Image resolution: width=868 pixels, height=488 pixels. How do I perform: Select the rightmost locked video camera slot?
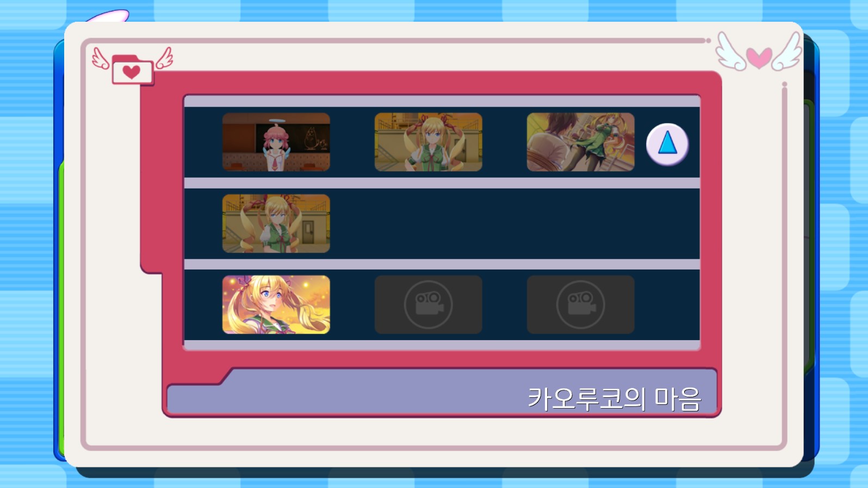[x=580, y=304]
